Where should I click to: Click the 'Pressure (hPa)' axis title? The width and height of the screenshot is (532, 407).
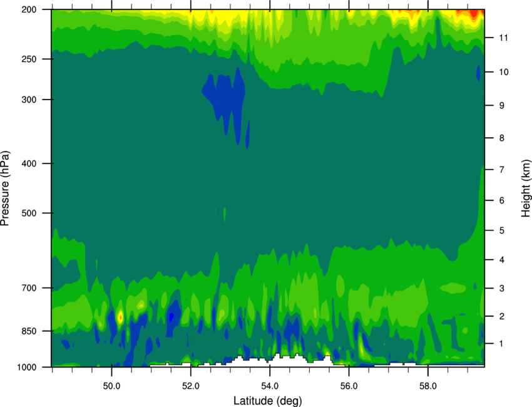[5, 188]
